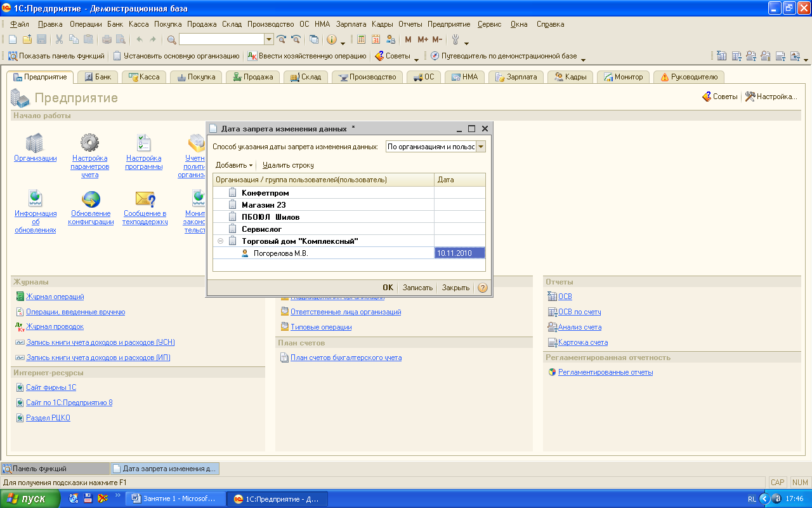812x508 pixels.
Task: Open the Файл menu
Action: click(x=20, y=24)
